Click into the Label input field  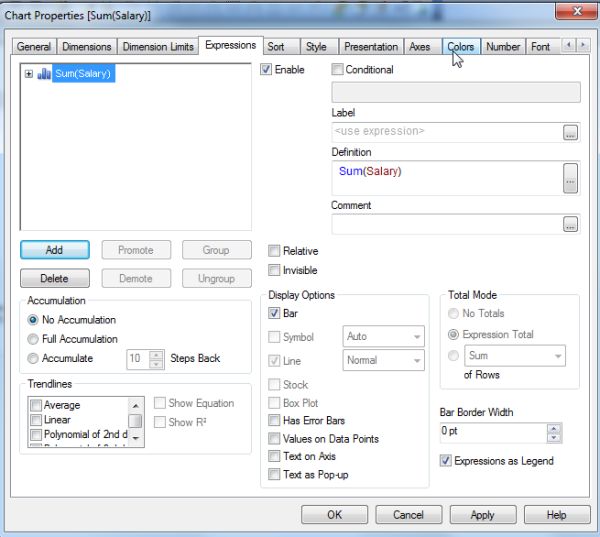pos(447,132)
